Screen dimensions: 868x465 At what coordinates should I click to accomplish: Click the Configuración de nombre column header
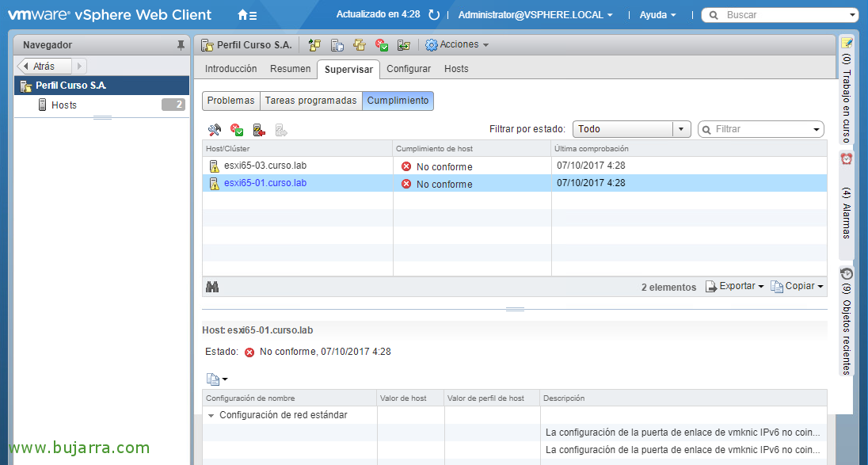pos(290,398)
